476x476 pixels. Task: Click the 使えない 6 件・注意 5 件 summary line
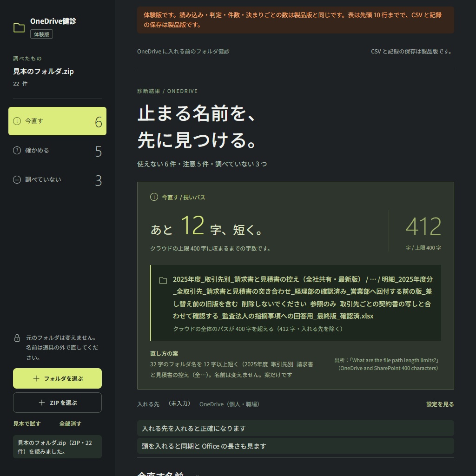tap(202, 164)
